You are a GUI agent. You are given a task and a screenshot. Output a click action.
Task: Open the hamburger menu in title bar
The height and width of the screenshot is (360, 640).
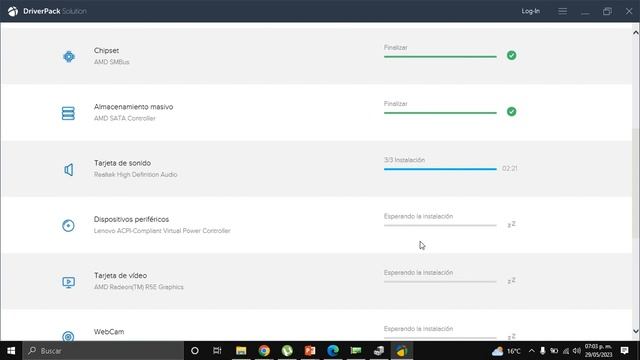pos(562,11)
